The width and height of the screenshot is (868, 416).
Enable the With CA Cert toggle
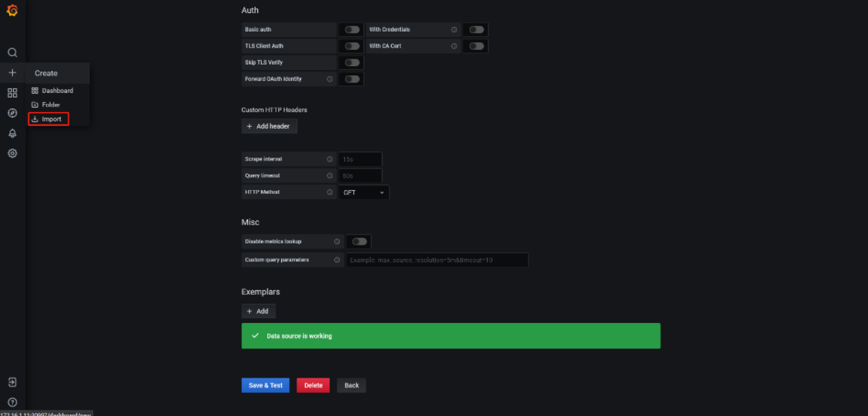476,46
